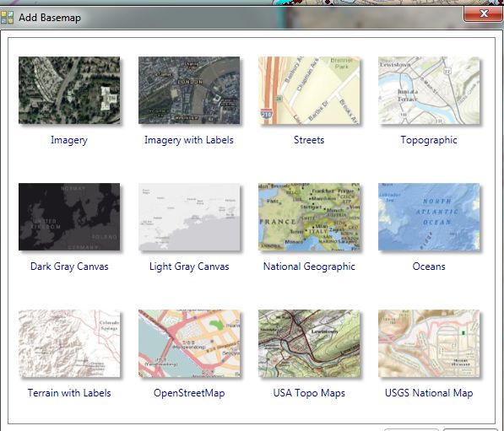Select the National Geographic basemap thumbnail
Viewport: 504px width, 431px height.
[x=309, y=217]
